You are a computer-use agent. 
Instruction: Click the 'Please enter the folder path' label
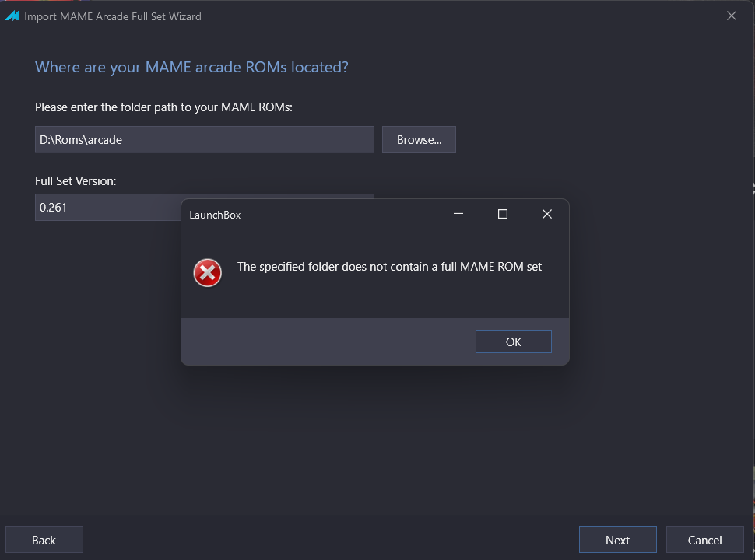pyautogui.click(x=163, y=107)
